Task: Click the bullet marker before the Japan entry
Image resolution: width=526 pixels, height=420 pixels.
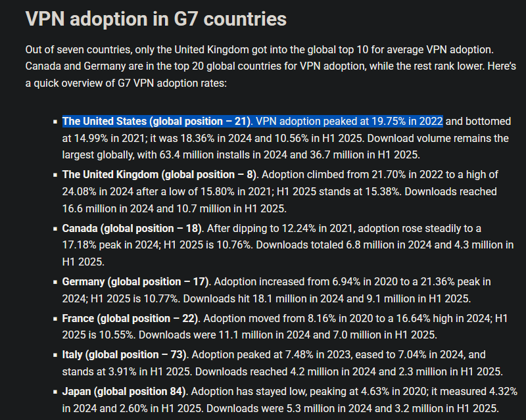Action: click(x=54, y=392)
